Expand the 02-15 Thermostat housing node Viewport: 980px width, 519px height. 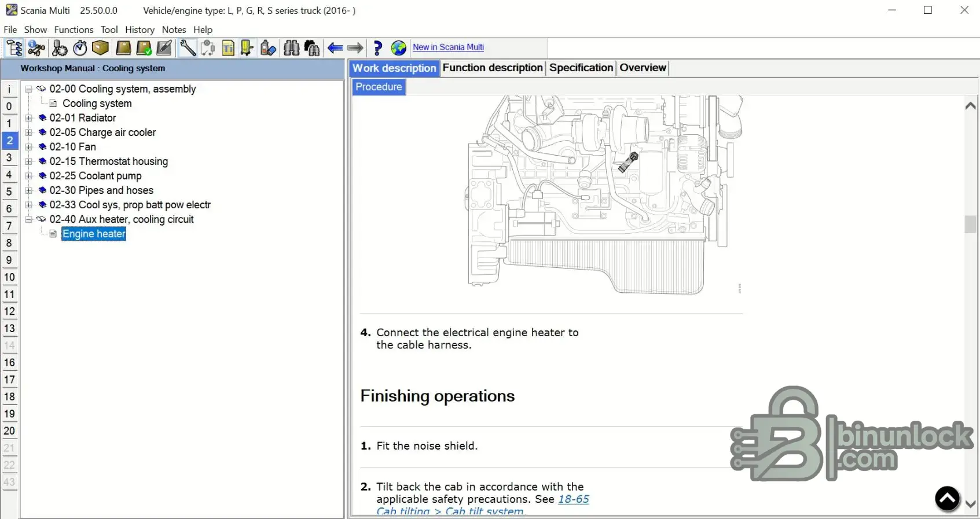[x=28, y=161]
